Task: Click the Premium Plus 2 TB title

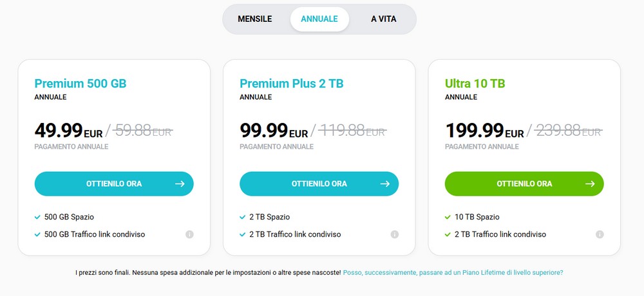Action: [x=291, y=84]
